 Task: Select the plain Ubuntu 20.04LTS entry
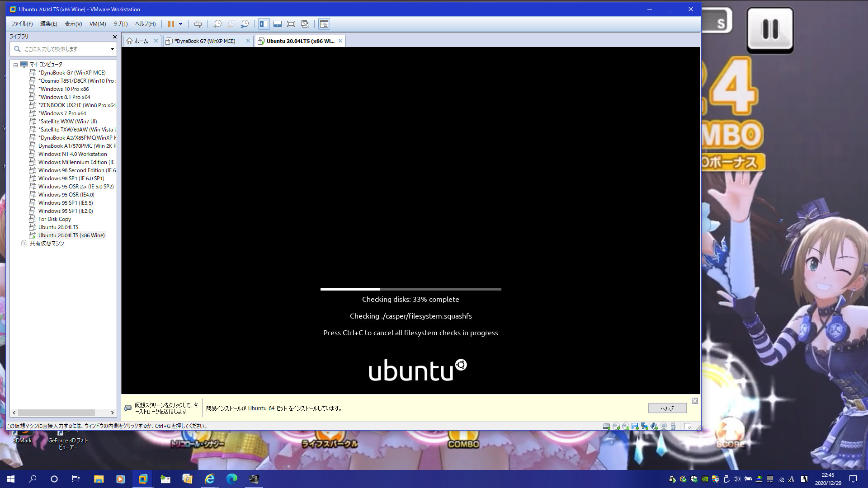(53, 227)
